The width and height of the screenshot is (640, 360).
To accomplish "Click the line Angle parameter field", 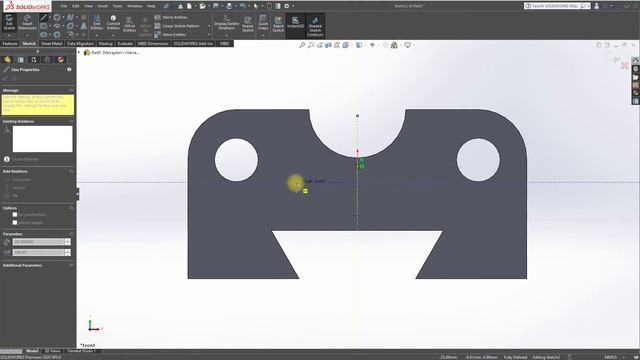I will (x=38, y=253).
